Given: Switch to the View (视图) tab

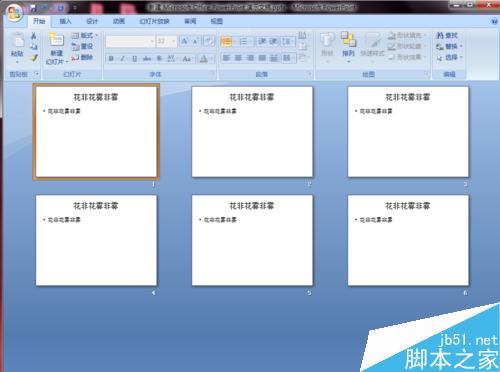Looking at the screenshot, I should 217,21.
